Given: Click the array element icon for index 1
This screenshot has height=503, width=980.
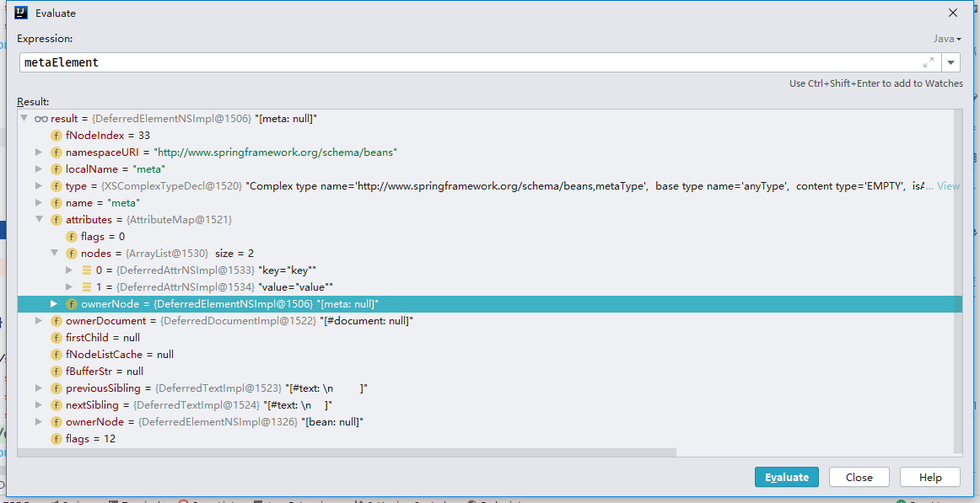Looking at the screenshot, I should pyautogui.click(x=87, y=287).
